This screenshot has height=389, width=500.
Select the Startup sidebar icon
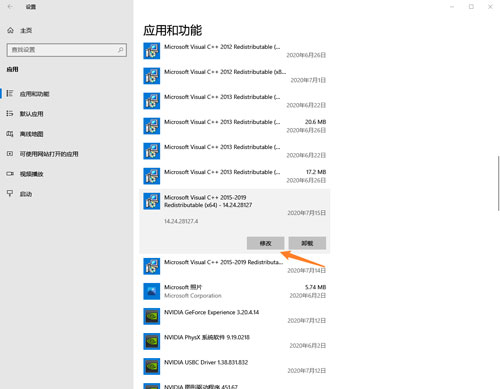(x=10, y=193)
